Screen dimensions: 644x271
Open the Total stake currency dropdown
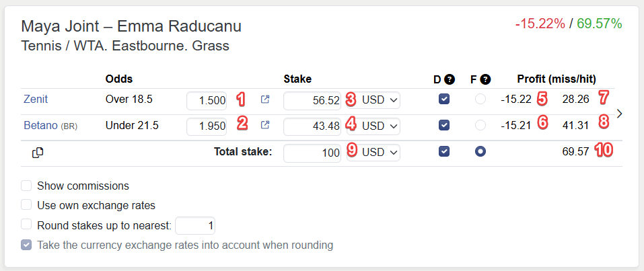tap(380, 153)
